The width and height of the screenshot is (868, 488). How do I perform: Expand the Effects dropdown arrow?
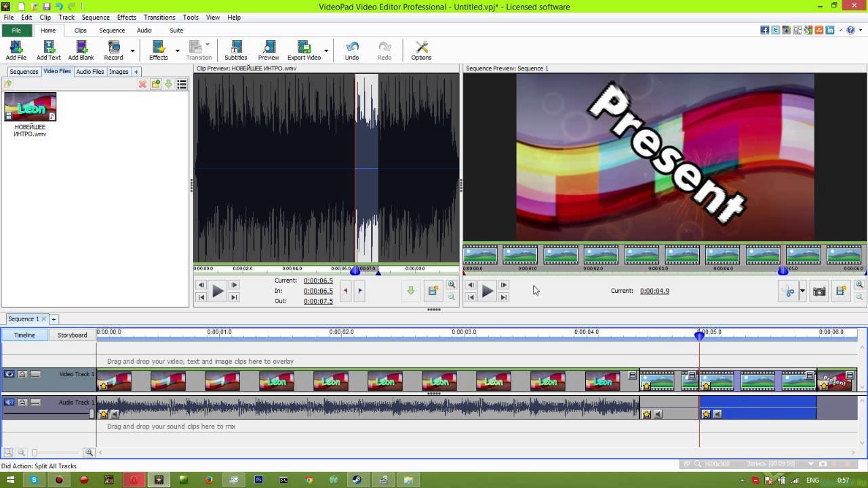[x=178, y=50]
